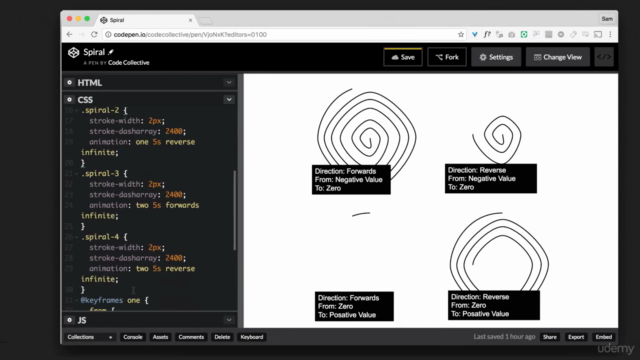Go back with browser back arrow
Image resolution: width=640 pixels, height=360 pixels.
point(69,35)
